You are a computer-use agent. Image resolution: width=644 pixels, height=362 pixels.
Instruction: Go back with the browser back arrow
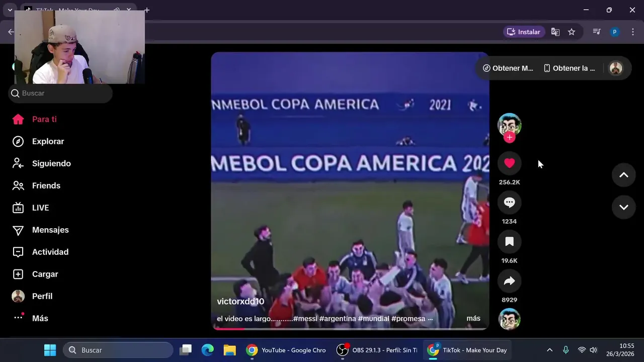click(x=11, y=32)
